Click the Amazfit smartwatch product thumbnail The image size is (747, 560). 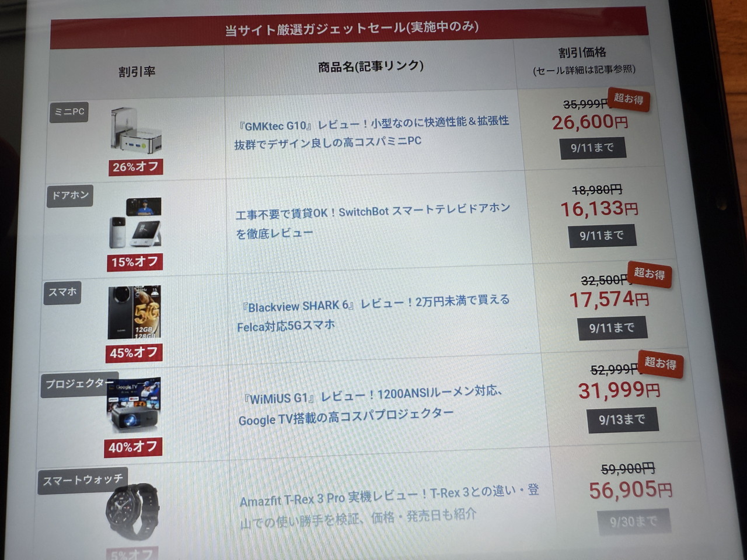(x=132, y=511)
